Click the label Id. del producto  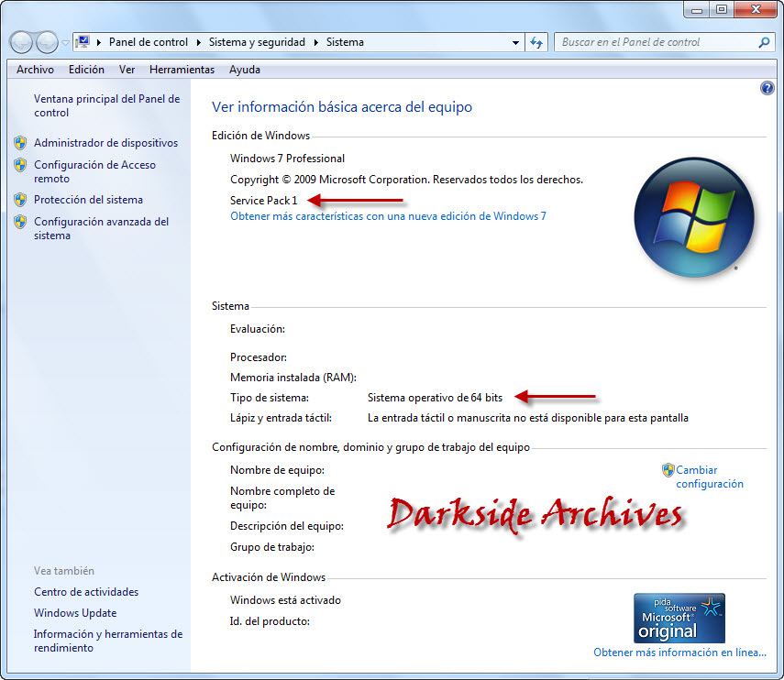[270, 621]
